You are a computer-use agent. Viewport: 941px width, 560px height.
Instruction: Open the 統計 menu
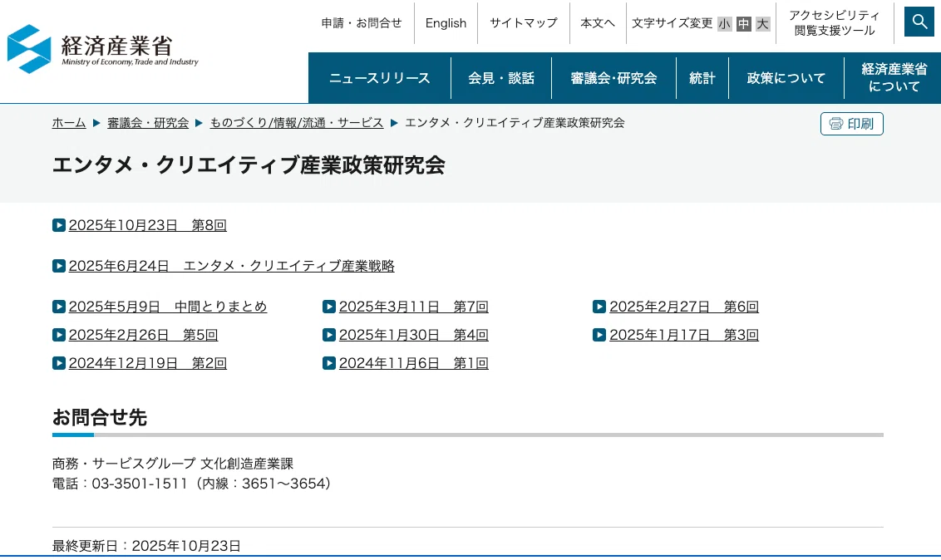point(702,78)
